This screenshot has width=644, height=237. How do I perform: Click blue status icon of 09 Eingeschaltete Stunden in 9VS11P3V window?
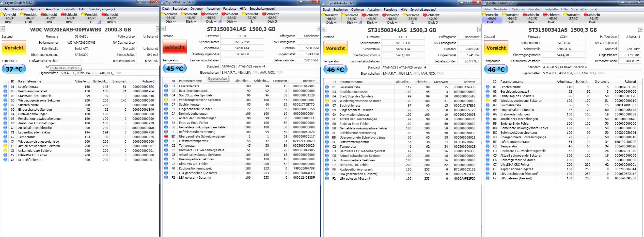(488, 110)
